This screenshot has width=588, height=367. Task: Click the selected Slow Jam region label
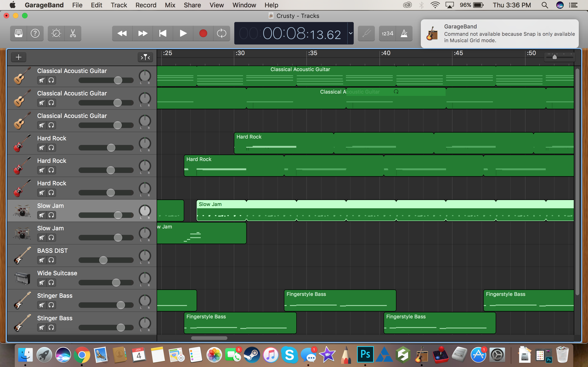210,204
